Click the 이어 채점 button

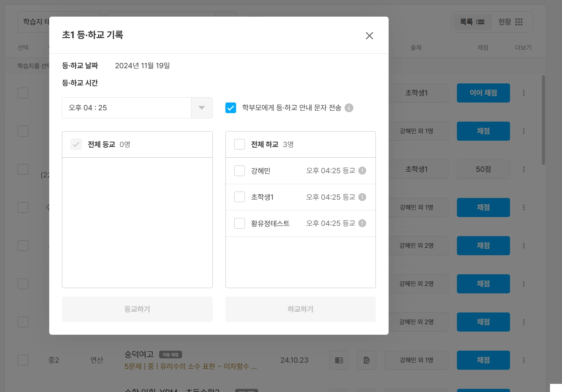(483, 93)
